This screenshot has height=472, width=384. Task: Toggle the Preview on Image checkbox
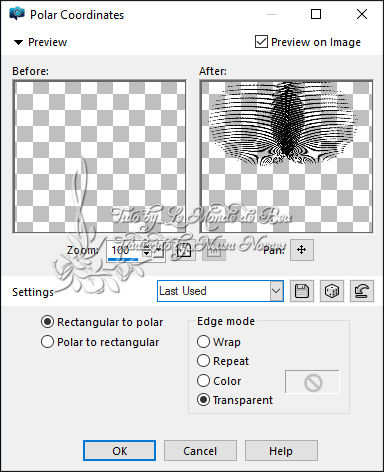(261, 42)
